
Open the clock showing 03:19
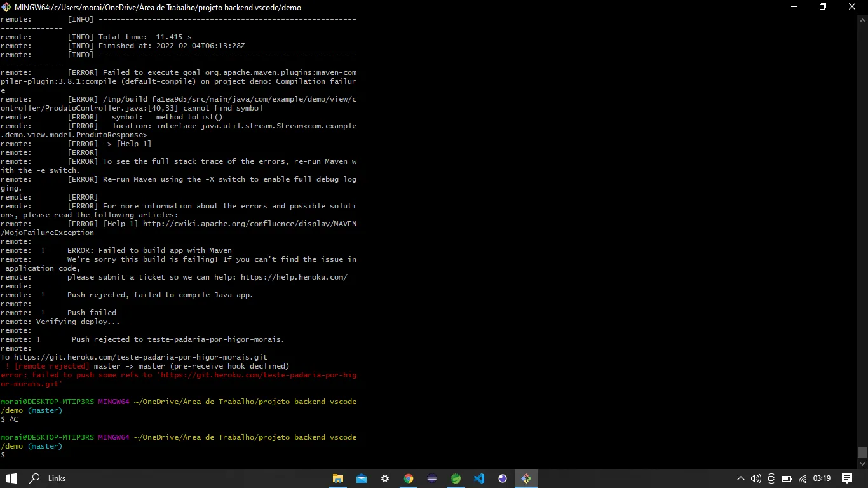[822, 478]
